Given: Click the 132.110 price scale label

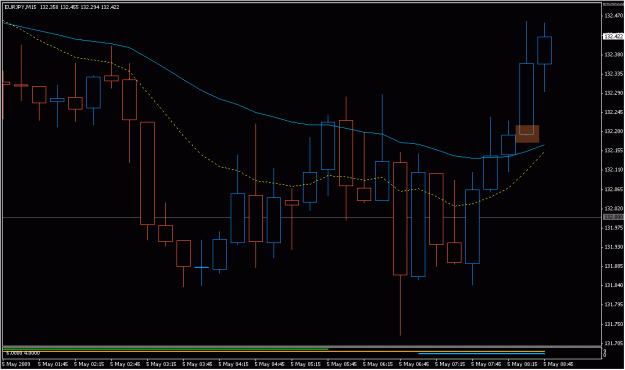Looking at the screenshot, I should pos(614,170).
